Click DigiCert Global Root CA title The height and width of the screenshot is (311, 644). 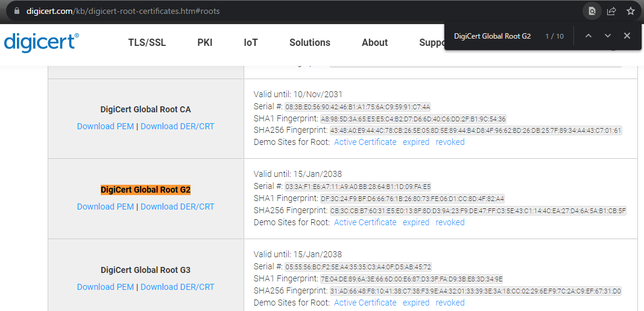146,109
